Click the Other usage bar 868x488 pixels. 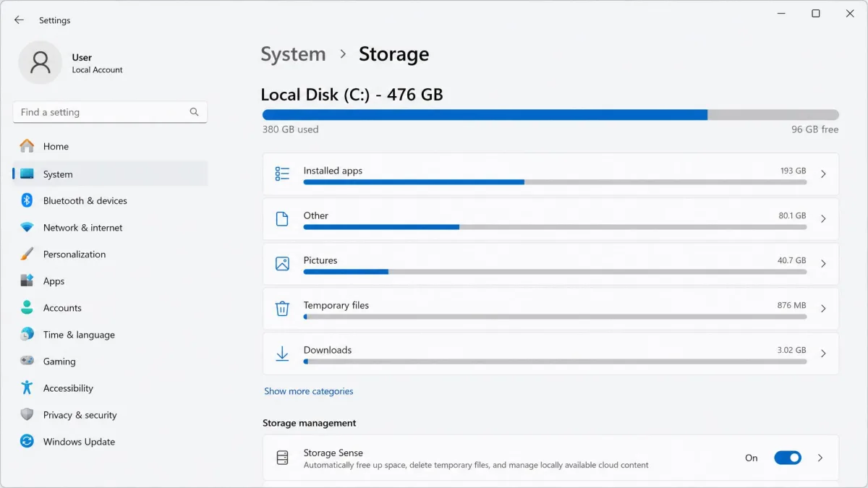click(555, 227)
